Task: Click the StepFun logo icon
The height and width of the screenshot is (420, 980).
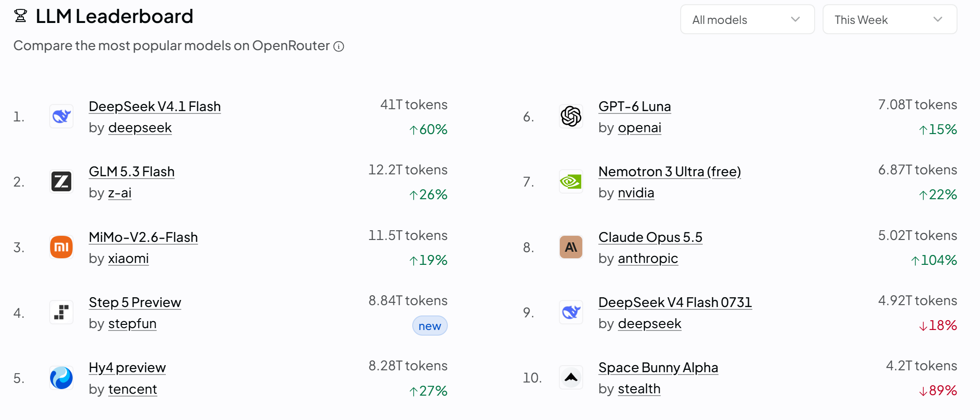Action: 61,312
